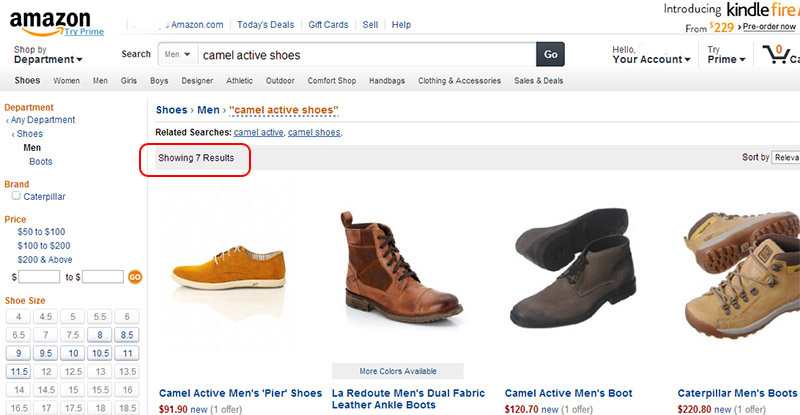Open the shopping cart icon
Screen dimensions: 800x415
click(x=777, y=54)
